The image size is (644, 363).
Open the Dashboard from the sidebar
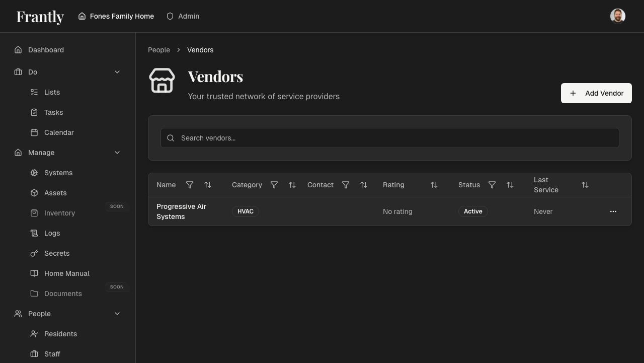click(46, 50)
